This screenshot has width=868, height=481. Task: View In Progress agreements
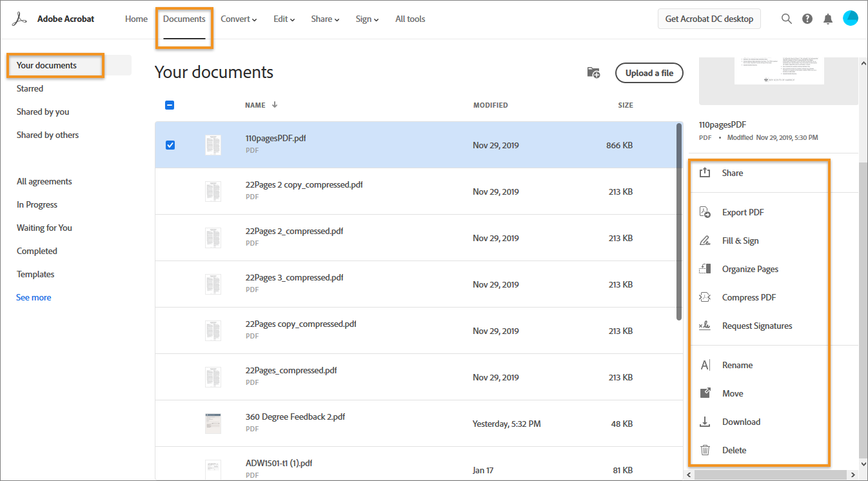click(37, 204)
